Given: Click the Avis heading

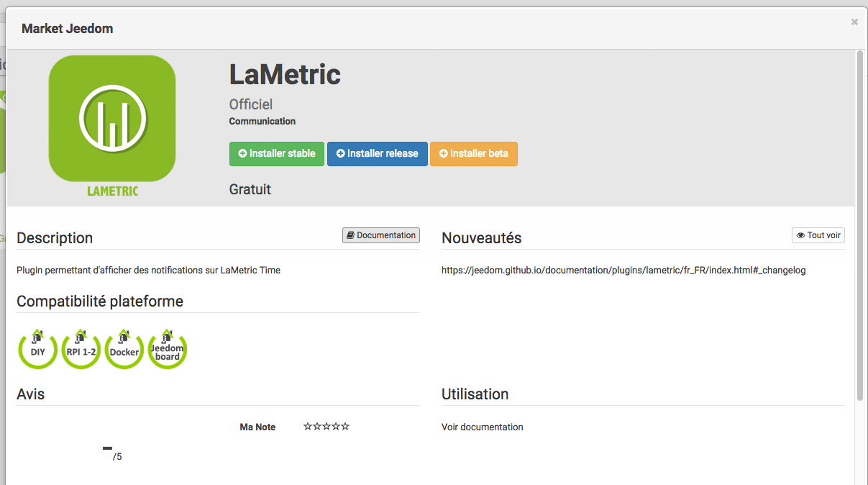Looking at the screenshot, I should pyautogui.click(x=31, y=394).
